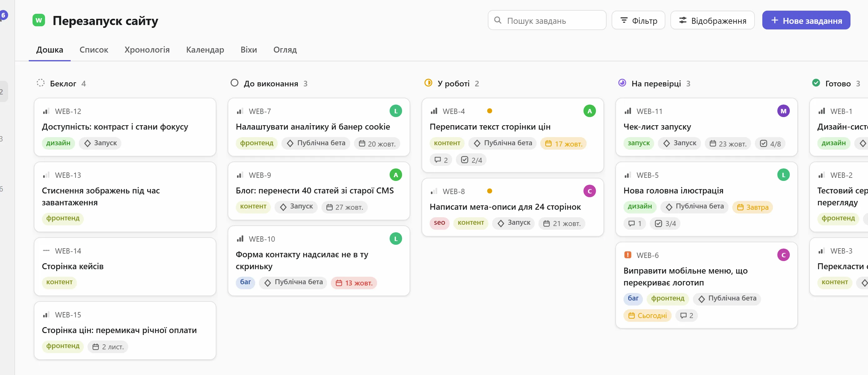Focus the Пошук завдань search field
The image size is (868, 375).
(547, 20)
